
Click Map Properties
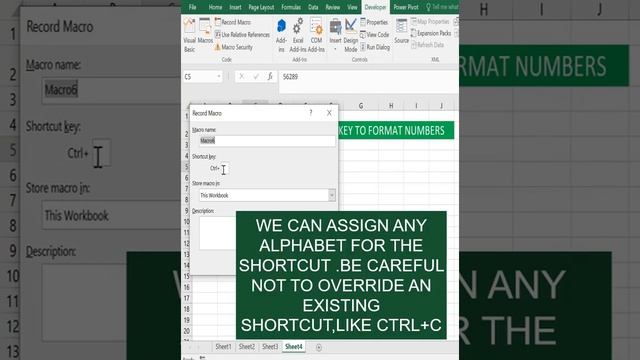(430, 21)
